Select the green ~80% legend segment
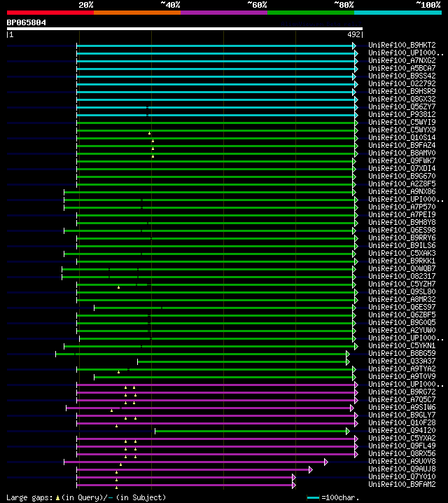 tap(311, 13)
